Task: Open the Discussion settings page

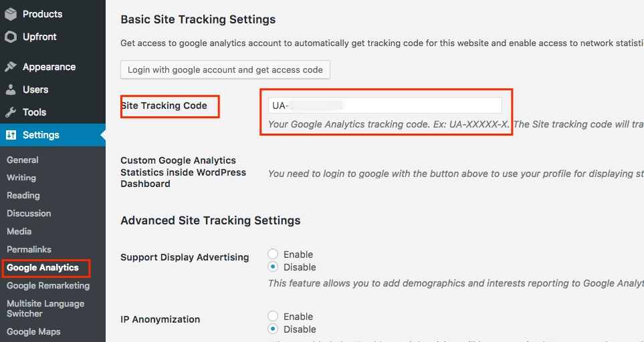Action: pyautogui.click(x=29, y=213)
